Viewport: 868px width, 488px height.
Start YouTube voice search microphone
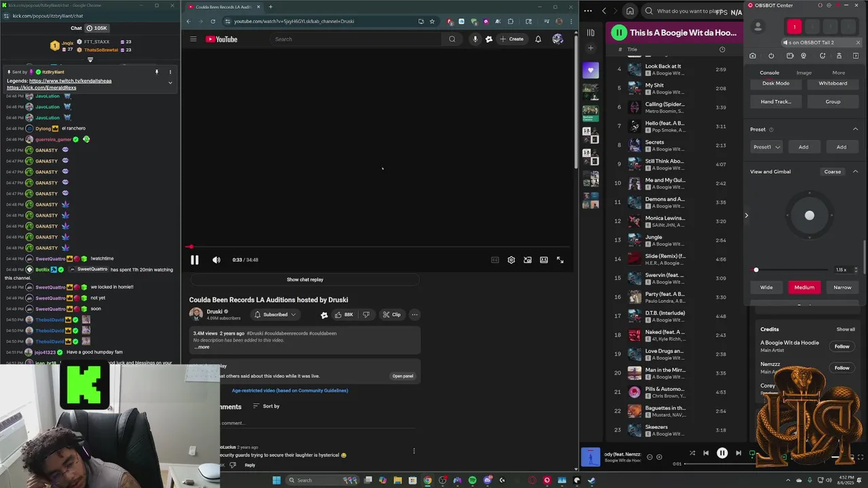(x=475, y=39)
